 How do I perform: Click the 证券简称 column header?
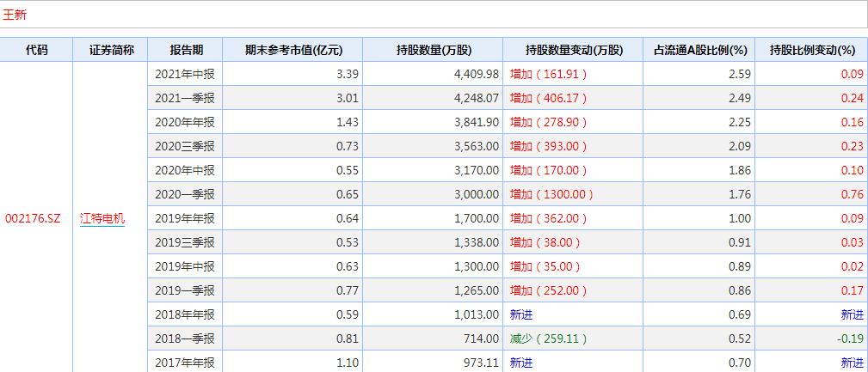pyautogui.click(x=111, y=50)
